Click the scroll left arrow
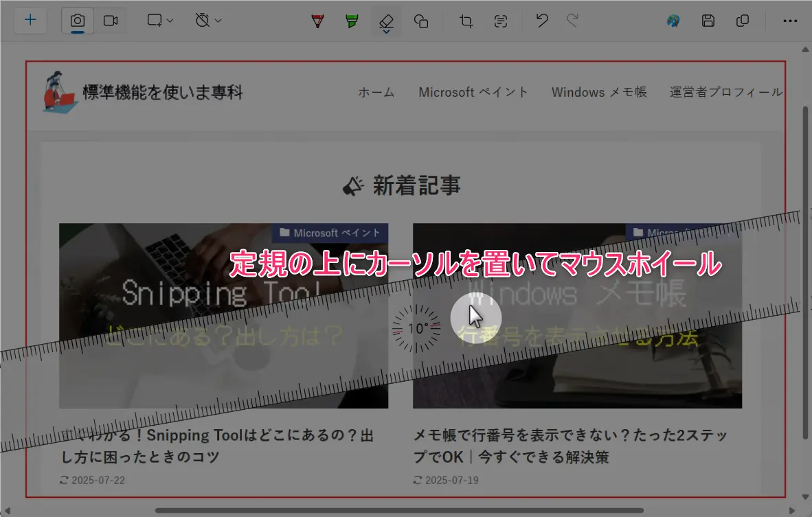This screenshot has width=812, height=517. (x=8, y=511)
